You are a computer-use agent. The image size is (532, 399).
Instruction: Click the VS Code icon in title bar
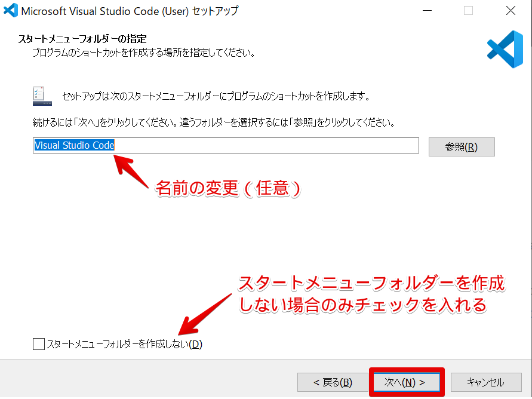tap(11, 10)
